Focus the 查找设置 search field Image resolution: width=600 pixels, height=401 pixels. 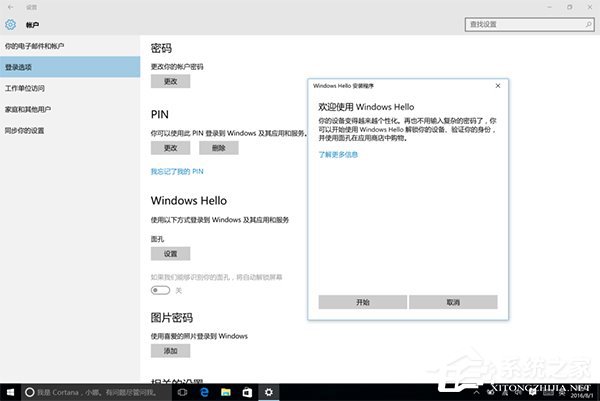(529, 24)
